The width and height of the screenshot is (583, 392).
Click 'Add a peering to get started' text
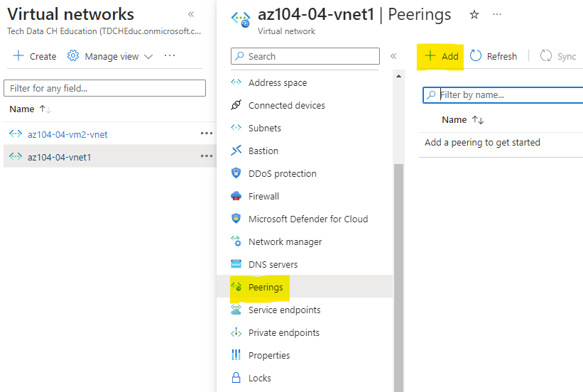click(482, 143)
